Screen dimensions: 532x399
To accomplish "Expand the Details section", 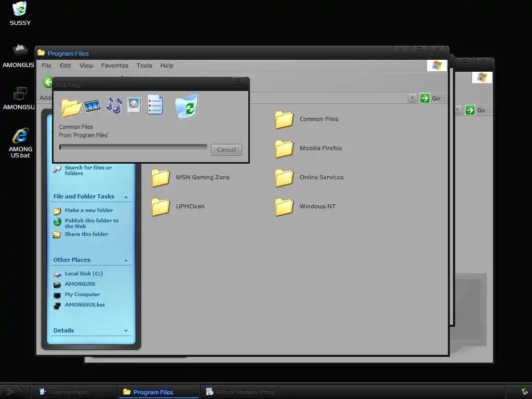I will click(x=126, y=331).
